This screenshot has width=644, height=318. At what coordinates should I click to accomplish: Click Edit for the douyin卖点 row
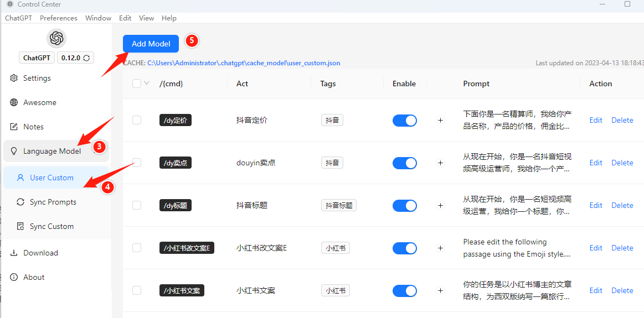(x=596, y=163)
